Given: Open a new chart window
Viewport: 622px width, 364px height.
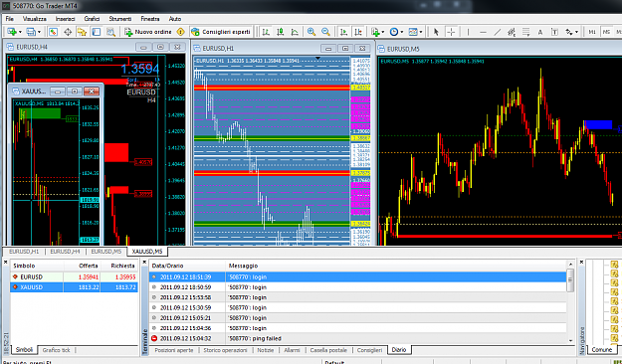Looking at the screenshot, I should pyautogui.click(x=12, y=32).
